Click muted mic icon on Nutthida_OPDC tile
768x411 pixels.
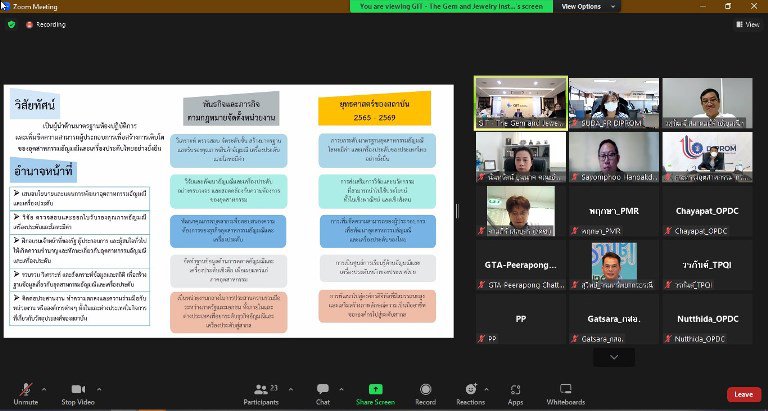point(668,338)
